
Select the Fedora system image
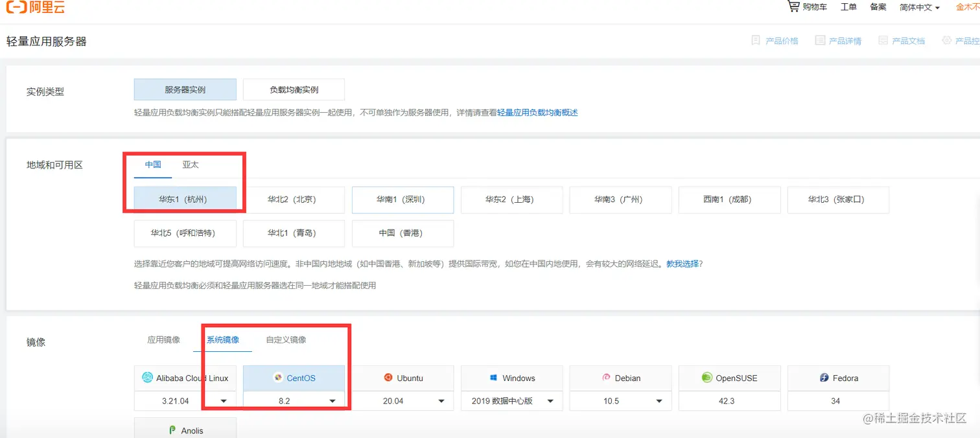[x=838, y=378]
